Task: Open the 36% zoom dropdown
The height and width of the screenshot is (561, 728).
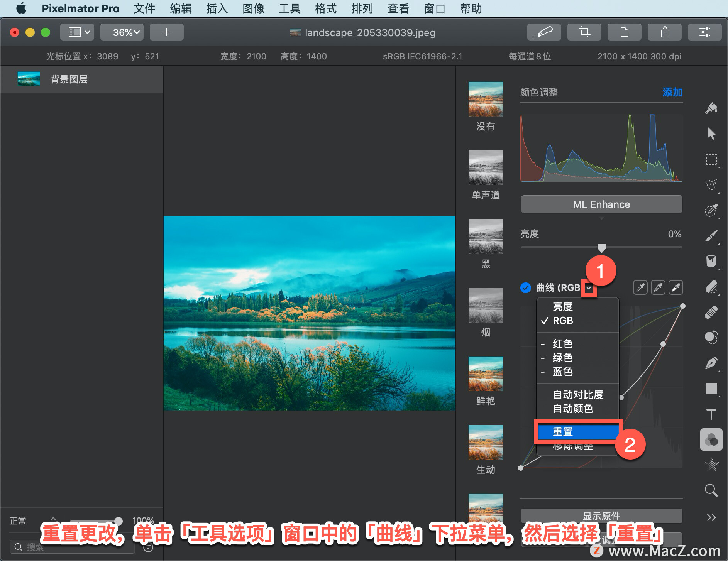Action: click(x=122, y=32)
